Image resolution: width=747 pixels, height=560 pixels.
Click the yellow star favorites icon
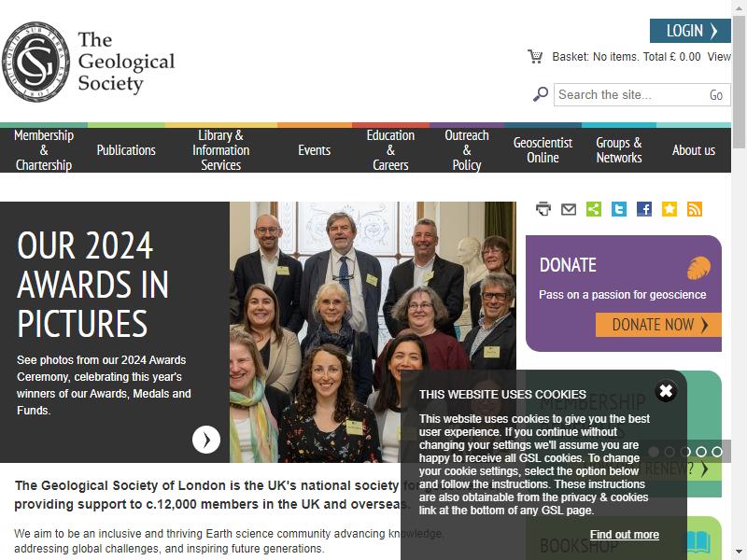pyautogui.click(x=669, y=209)
